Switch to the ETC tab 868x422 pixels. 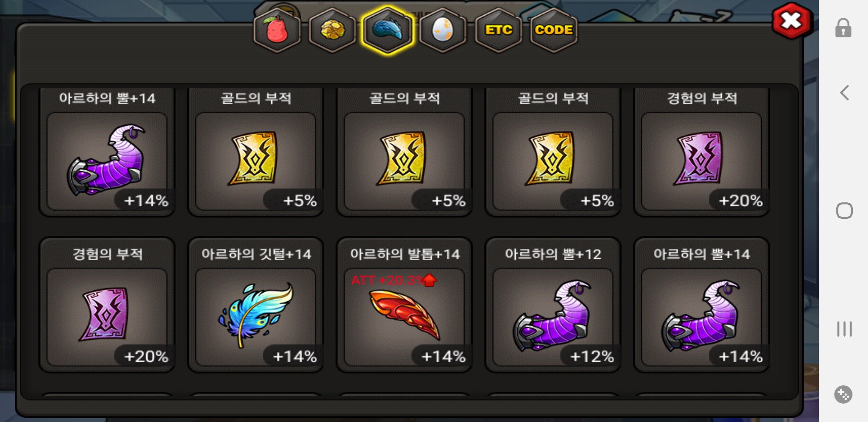[x=499, y=30]
